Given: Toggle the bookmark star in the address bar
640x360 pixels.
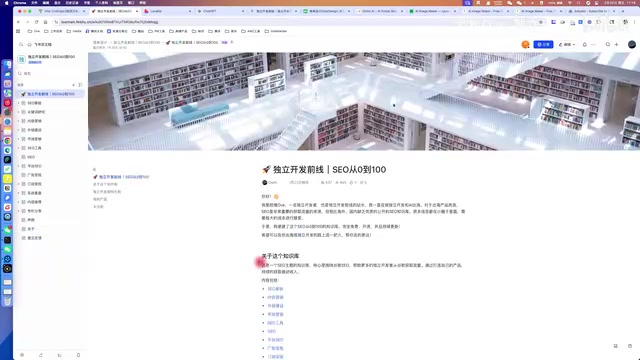Looking at the screenshot, I should [x=541, y=22].
